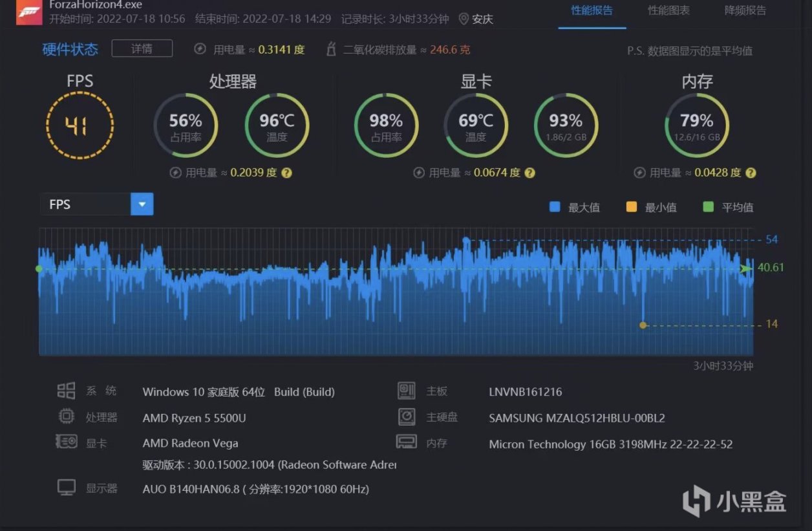Click the 记录时长 3小时33分钟 text
The height and width of the screenshot is (531, 812).
click(x=396, y=19)
